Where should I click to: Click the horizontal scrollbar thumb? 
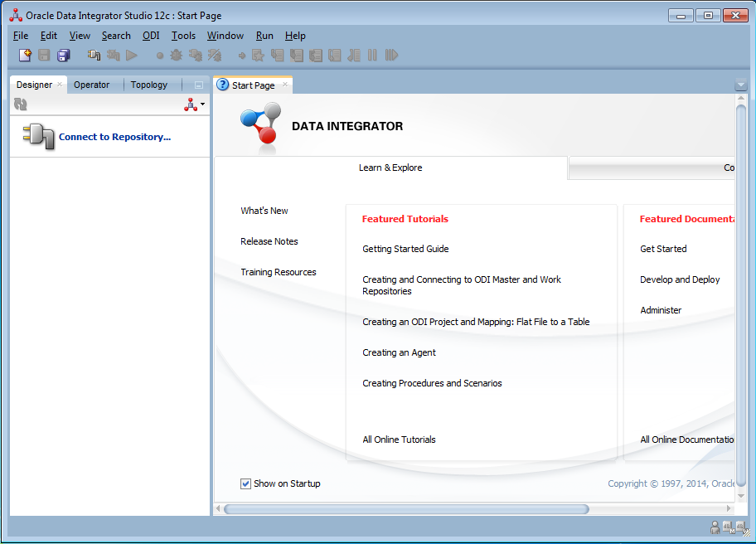[406, 509]
